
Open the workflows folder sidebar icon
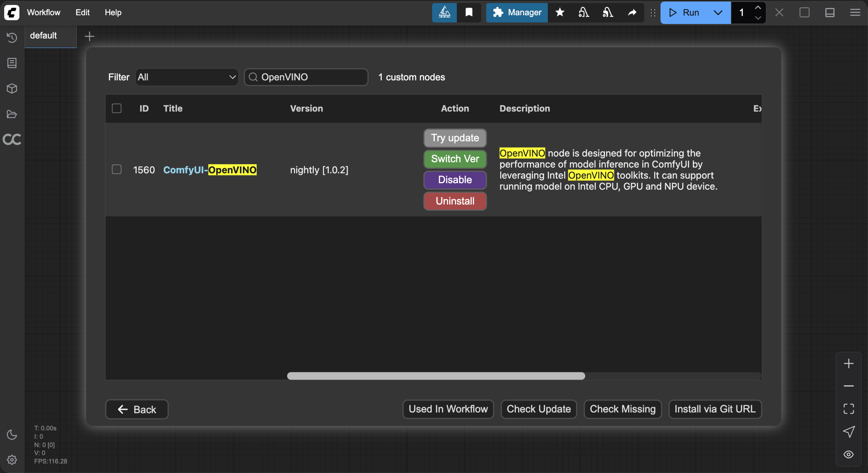12,114
